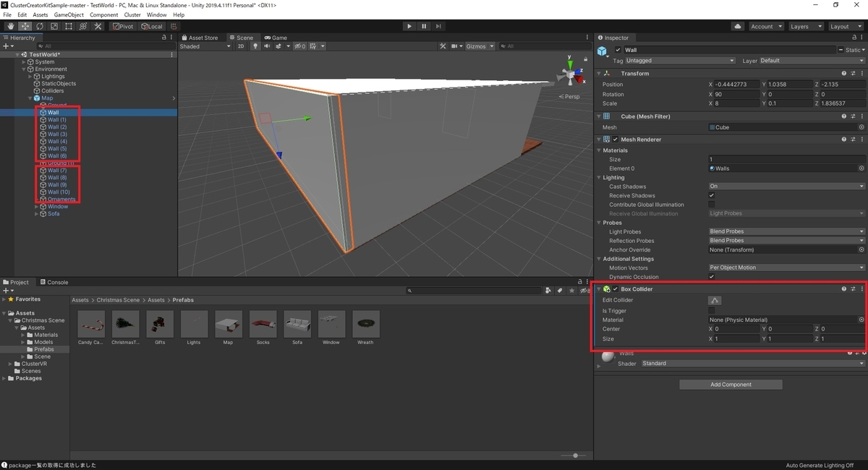Uncheck Dynamic Occlusion checkbox
Image resolution: width=868 pixels, height=470 pixels.
click(x=712, y=277)
